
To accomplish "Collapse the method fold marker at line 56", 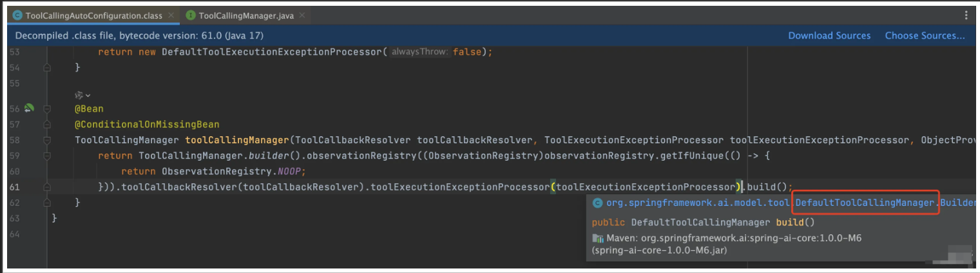I will click(47, 108).
